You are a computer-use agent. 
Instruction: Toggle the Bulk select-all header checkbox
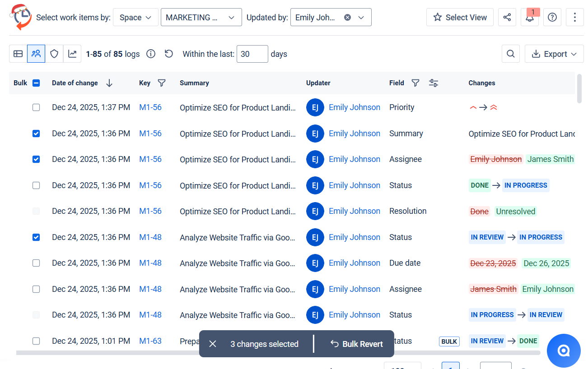click(37, 83)
